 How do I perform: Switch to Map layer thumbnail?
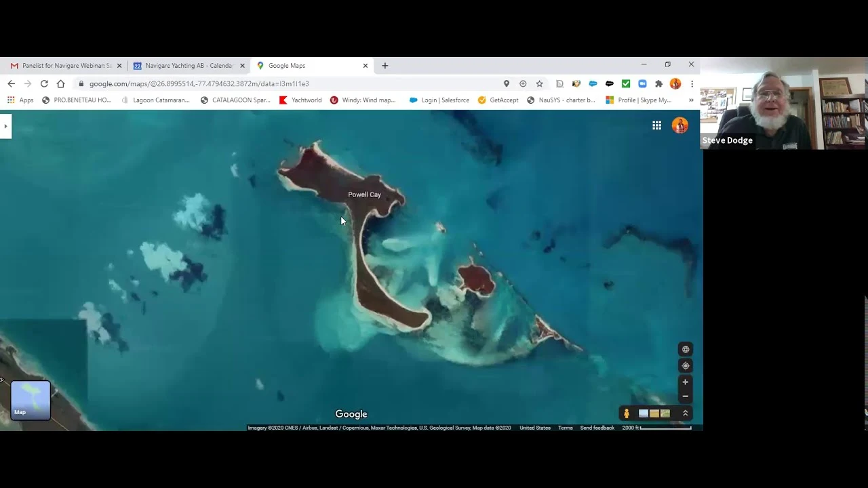[31, 401]
